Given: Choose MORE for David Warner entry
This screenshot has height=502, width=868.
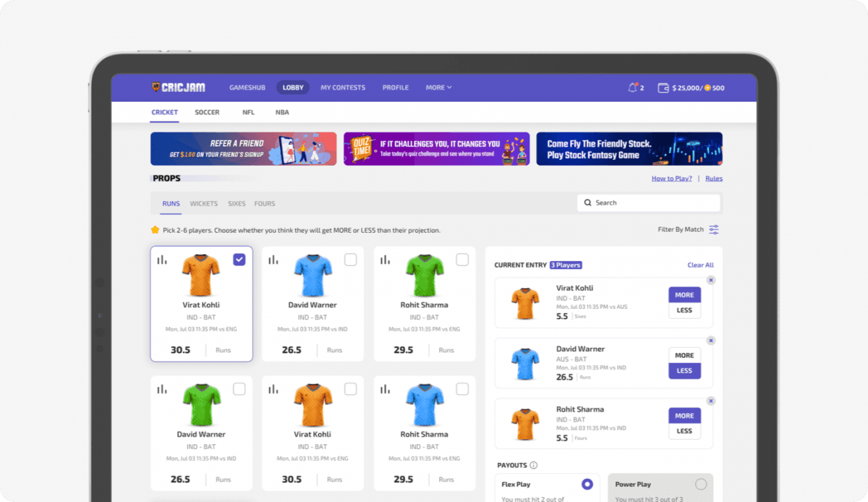Looking at the screenshot, I should click(x=684, y=355).
